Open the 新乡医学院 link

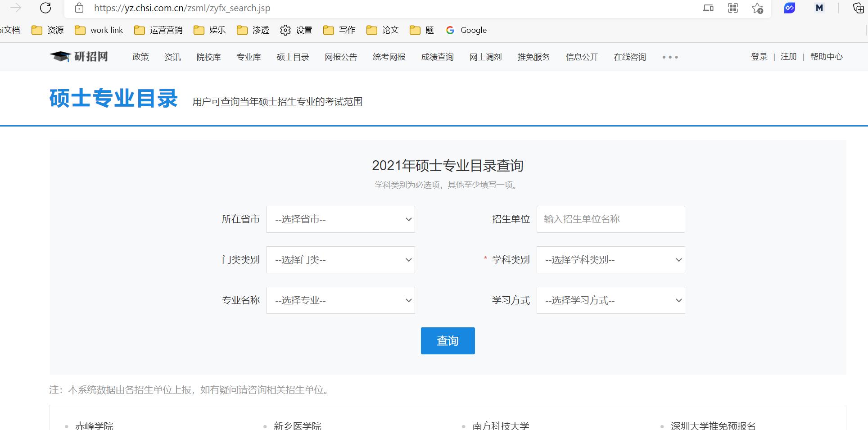298,425
